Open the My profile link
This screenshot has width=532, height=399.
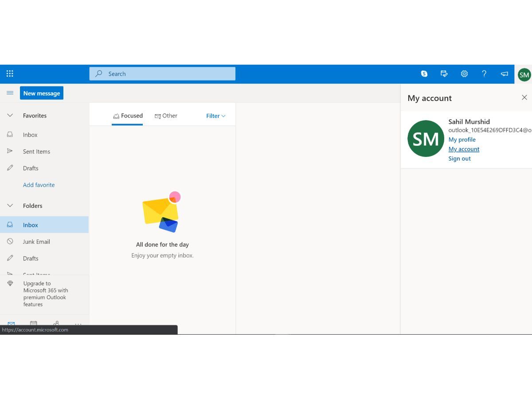[462, 139]
